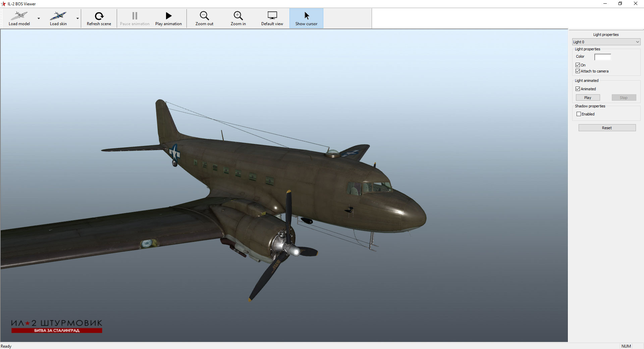Viewport: 644px width, 349px height.
Task: Zoom in on the aircraft model
Action: 238,18
